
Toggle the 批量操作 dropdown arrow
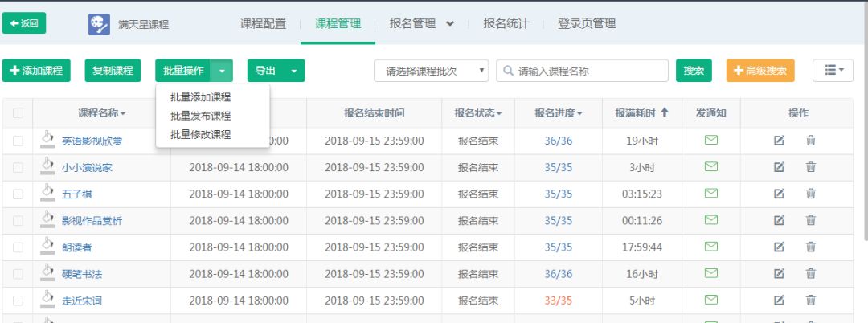coord(222,71)
